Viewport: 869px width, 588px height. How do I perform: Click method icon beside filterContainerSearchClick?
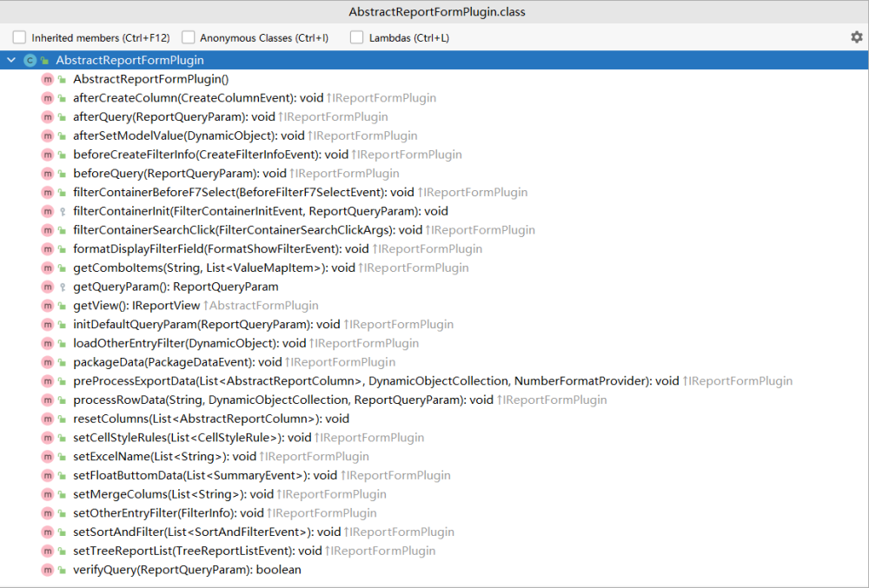48,230
